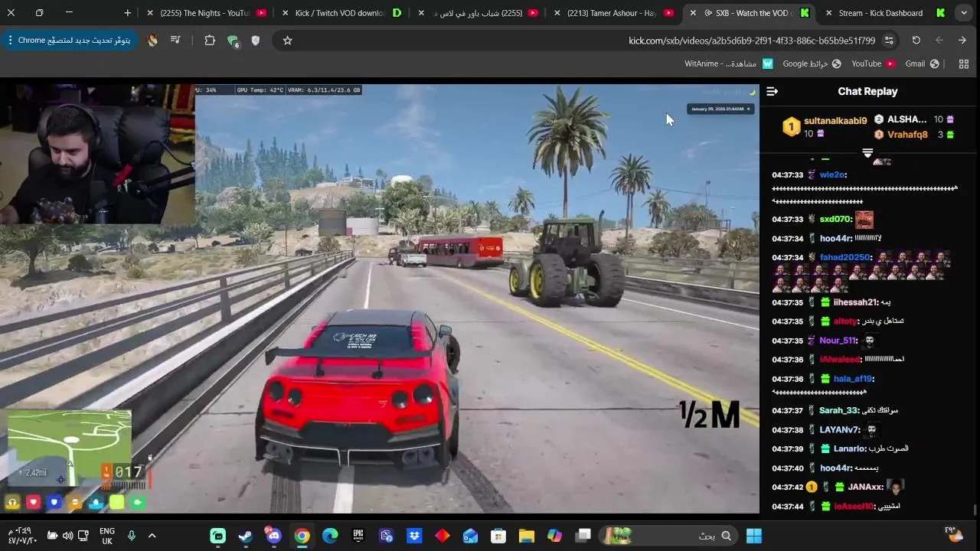This screenshot has width=980, height=551.
Task: Open Discord from the taskbar
Action: point(273,536)
